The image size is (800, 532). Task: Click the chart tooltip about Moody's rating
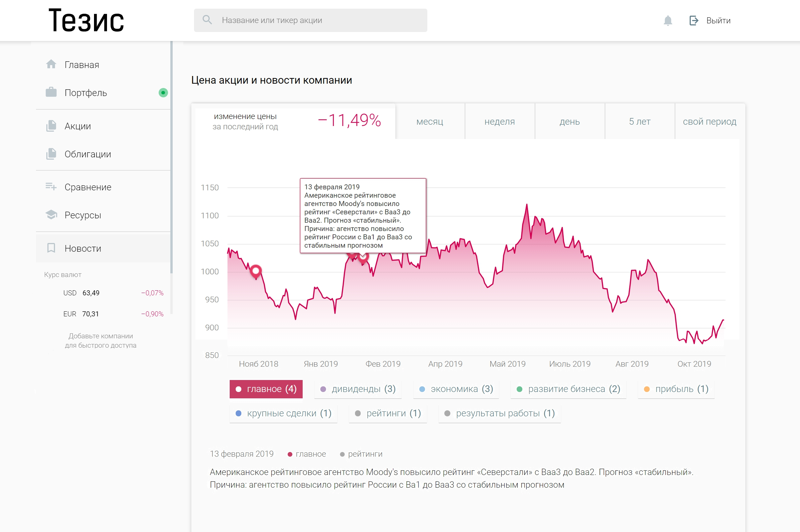pyautogui.click(x=363, y=216)
